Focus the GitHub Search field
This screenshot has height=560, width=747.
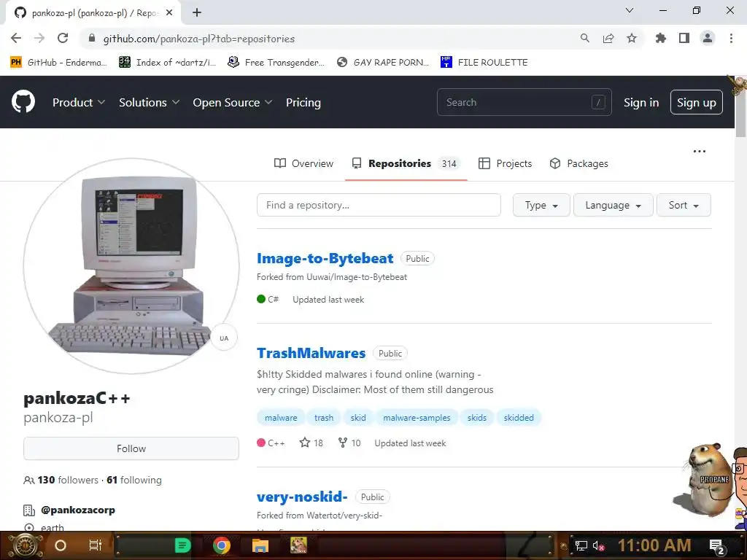click(x=524, y=102)
